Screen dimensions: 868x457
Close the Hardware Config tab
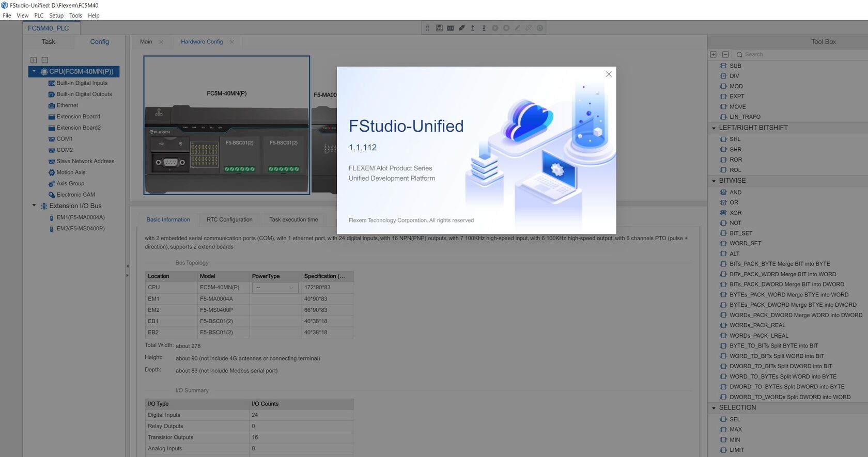pos(232,42)
